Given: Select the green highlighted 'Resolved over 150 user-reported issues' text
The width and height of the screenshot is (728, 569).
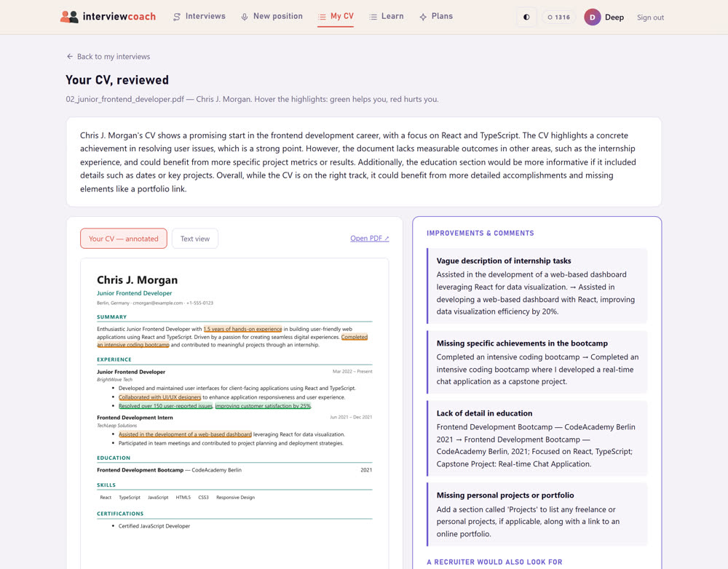Looking at the screenshot, I should click(166, 406).
